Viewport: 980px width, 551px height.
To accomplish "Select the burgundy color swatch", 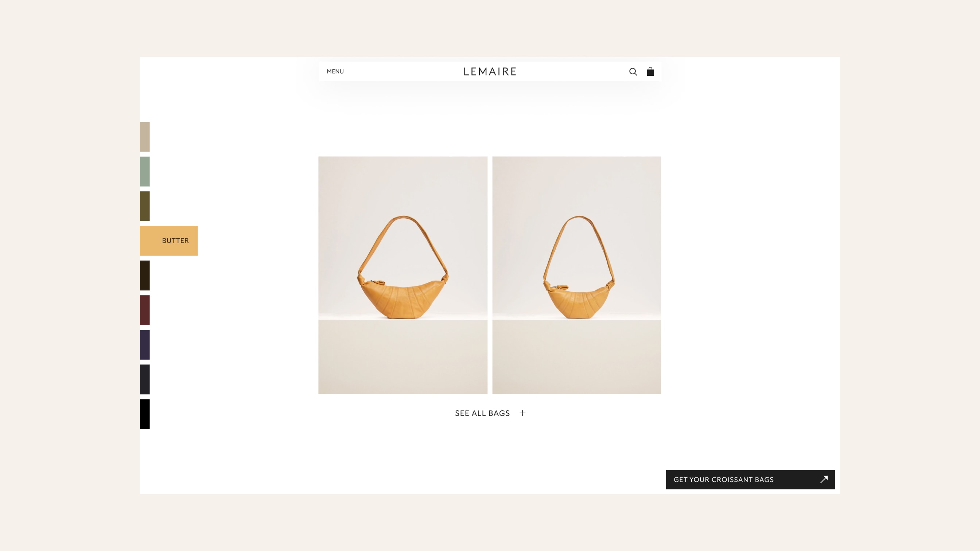I will tap(145, 310).
